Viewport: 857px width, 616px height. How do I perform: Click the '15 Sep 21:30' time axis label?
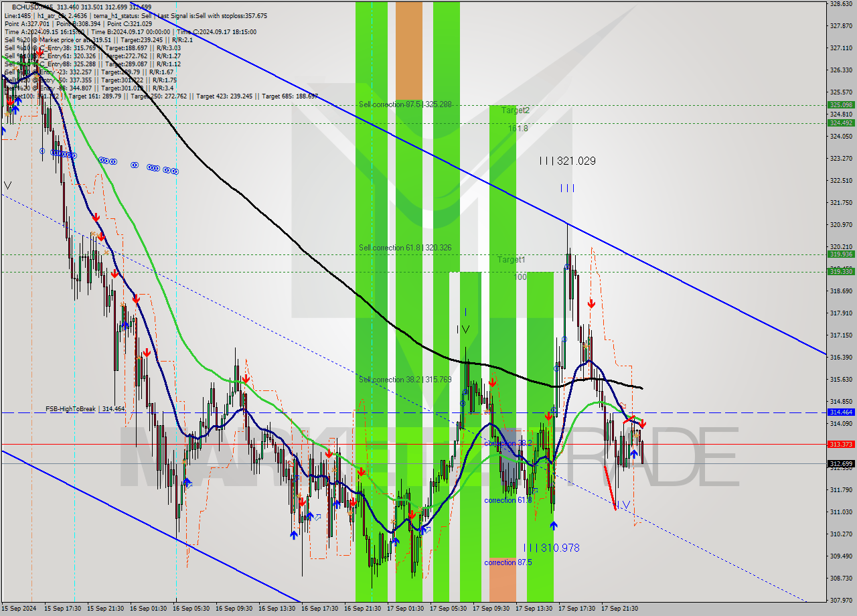[105, 609]
